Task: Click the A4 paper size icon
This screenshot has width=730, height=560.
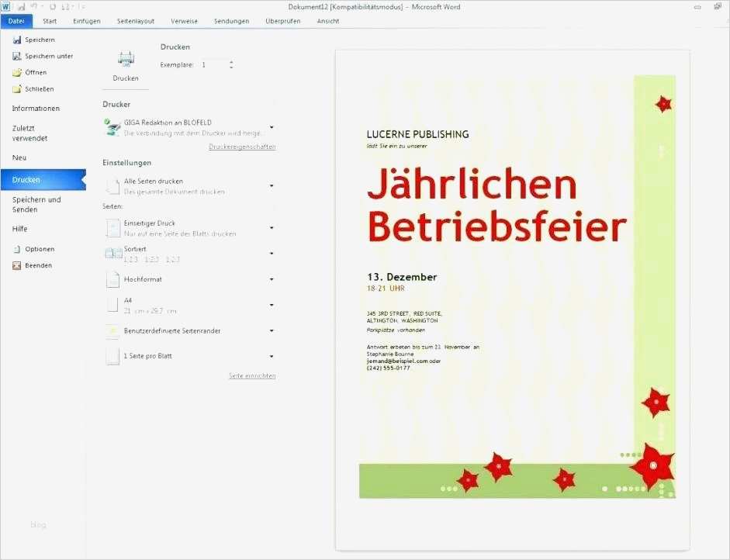Action: pyautogui.click(x=111, y=305)
